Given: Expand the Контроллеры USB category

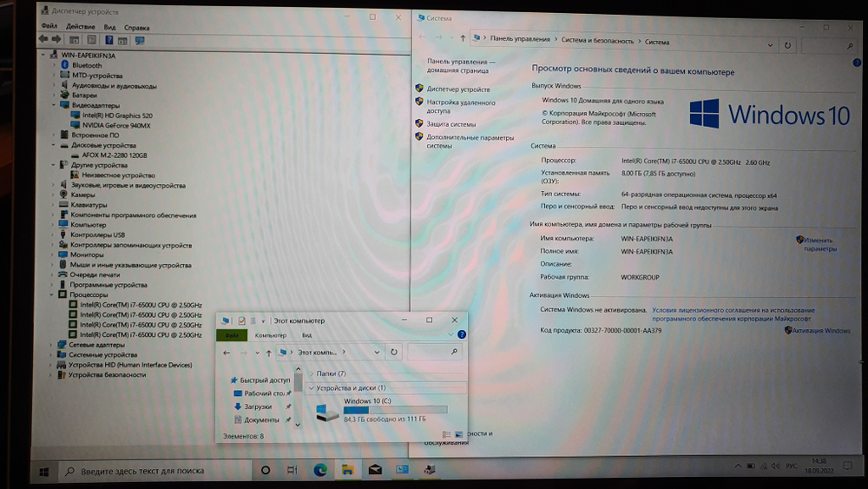Looking at the screenshot, I should point(53,235).
